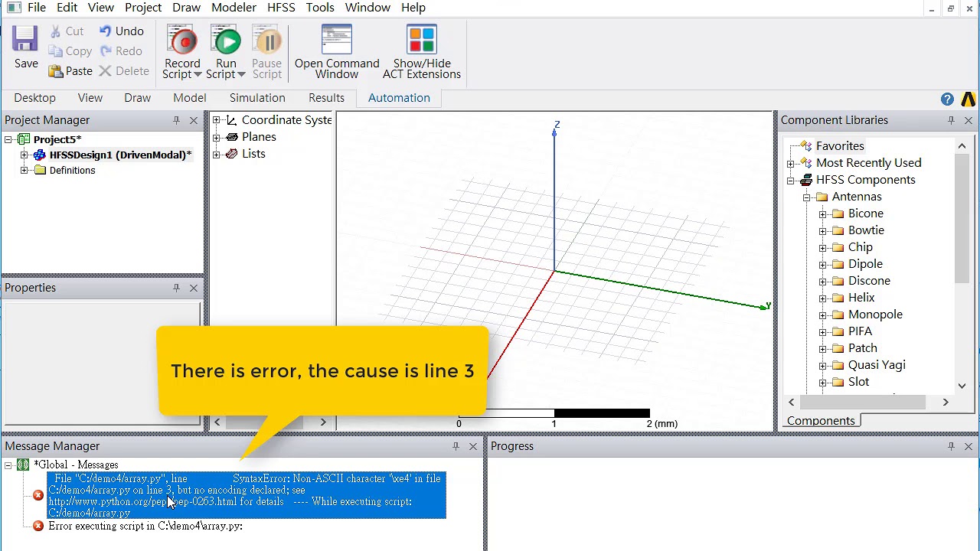
Task: Click the Cut button
Action: (67, 31)
